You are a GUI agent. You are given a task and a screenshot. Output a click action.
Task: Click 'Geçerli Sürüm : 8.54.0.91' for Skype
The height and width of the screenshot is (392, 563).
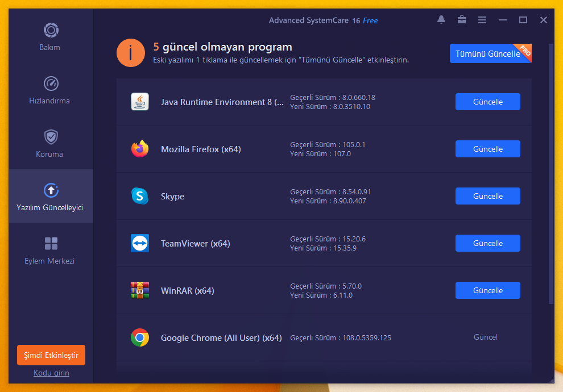(x=330, y=192)
